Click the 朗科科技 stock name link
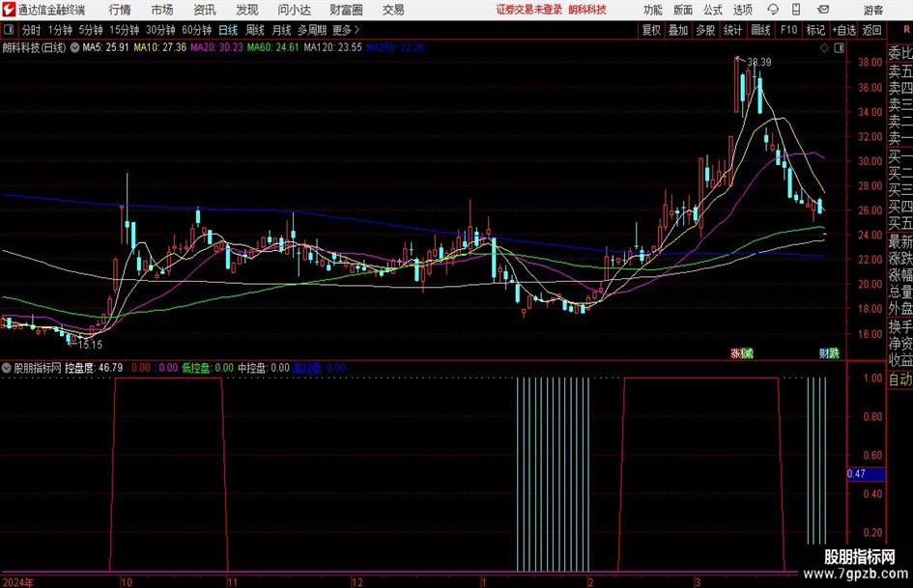Viewport: 913px width, 588px height. pyautogui.click(x=587, y=10)
